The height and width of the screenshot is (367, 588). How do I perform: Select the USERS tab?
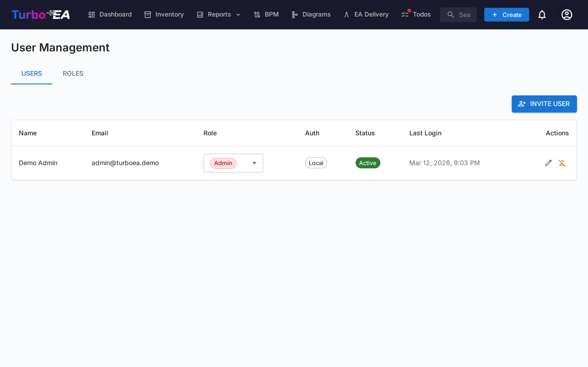coord(32,73)
